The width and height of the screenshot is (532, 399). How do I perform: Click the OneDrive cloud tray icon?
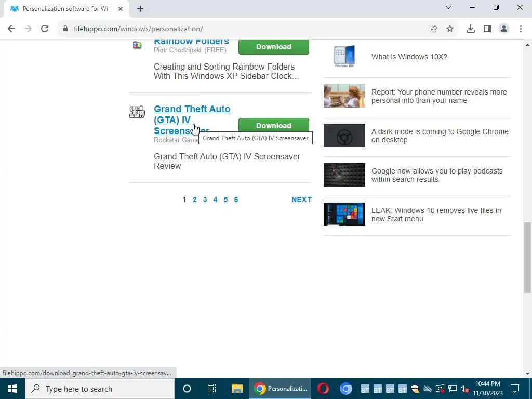click(x=427, y=389)
